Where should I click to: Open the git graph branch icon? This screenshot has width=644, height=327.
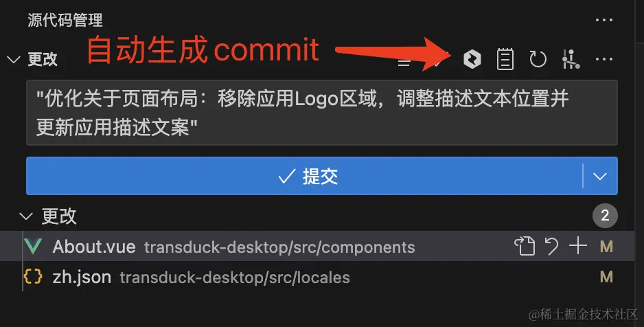pyautogui.click(x=571, y=59)
